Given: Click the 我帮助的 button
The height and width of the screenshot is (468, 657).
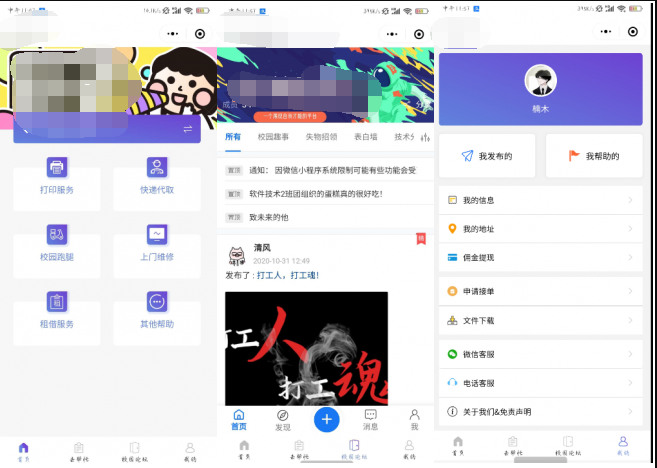Looking at the screenshot, I should coord(595,156).
